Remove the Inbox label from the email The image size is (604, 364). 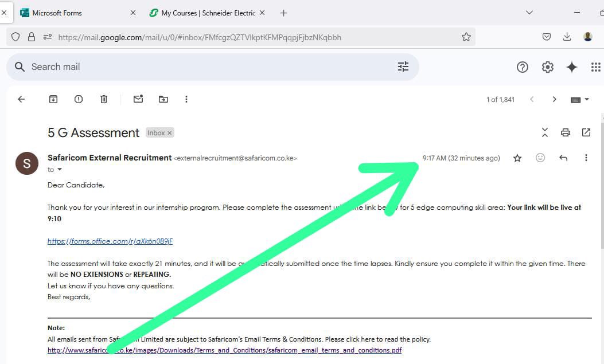coord(169,133)
